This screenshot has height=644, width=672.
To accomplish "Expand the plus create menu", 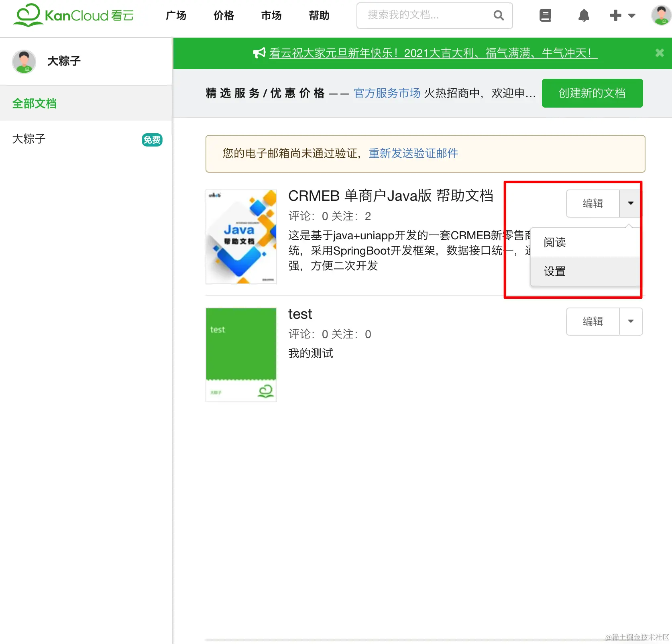I will point(622,16).
